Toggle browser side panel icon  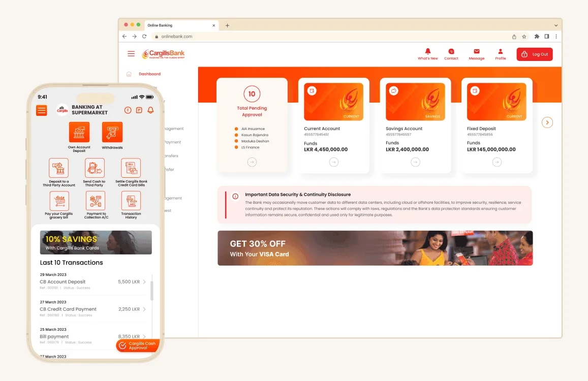coord(547,37)
